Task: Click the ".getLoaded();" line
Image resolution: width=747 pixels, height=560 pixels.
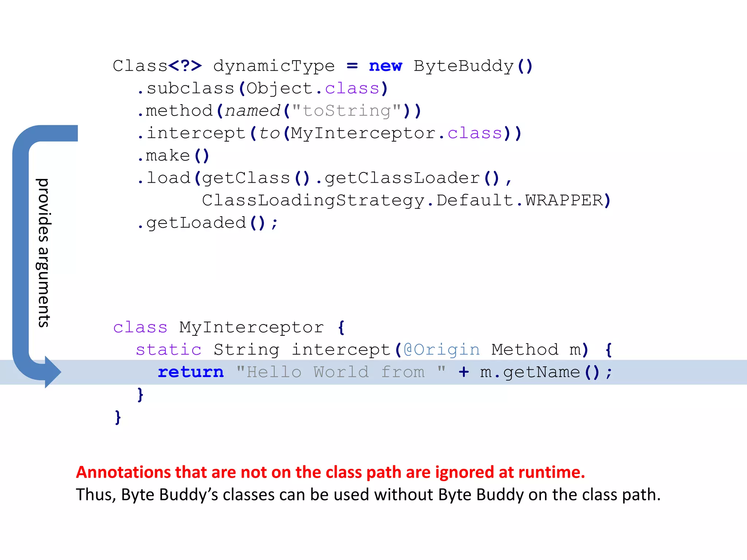Action: [x=208, y=223]
